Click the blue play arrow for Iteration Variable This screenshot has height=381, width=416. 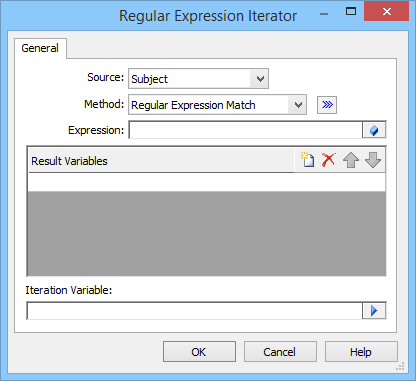374,311
